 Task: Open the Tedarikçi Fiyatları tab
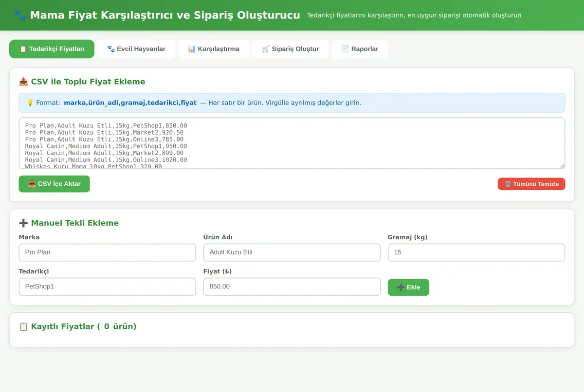[x=52, y=49]
